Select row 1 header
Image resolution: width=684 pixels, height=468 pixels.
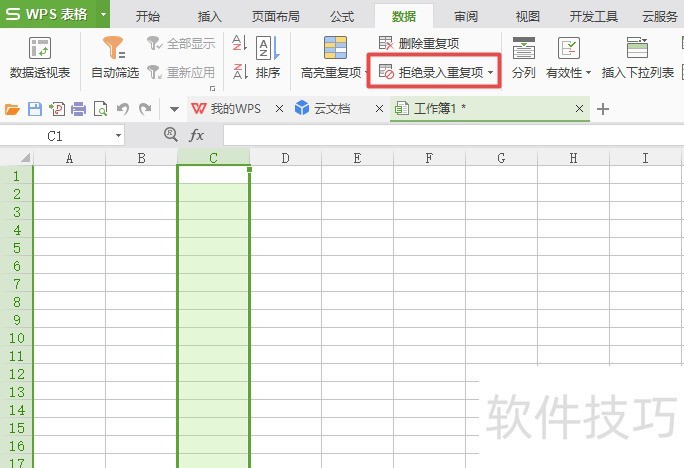pyautogui.click(x=17, y=176)
